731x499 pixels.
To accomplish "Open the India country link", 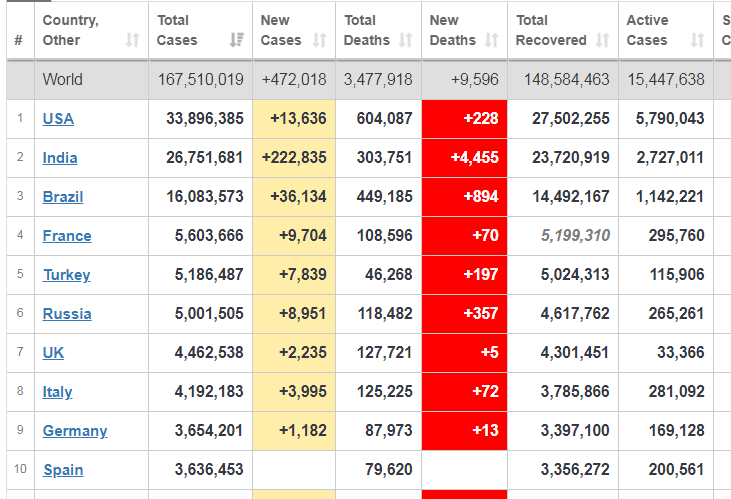I will [x=60, y=158].
